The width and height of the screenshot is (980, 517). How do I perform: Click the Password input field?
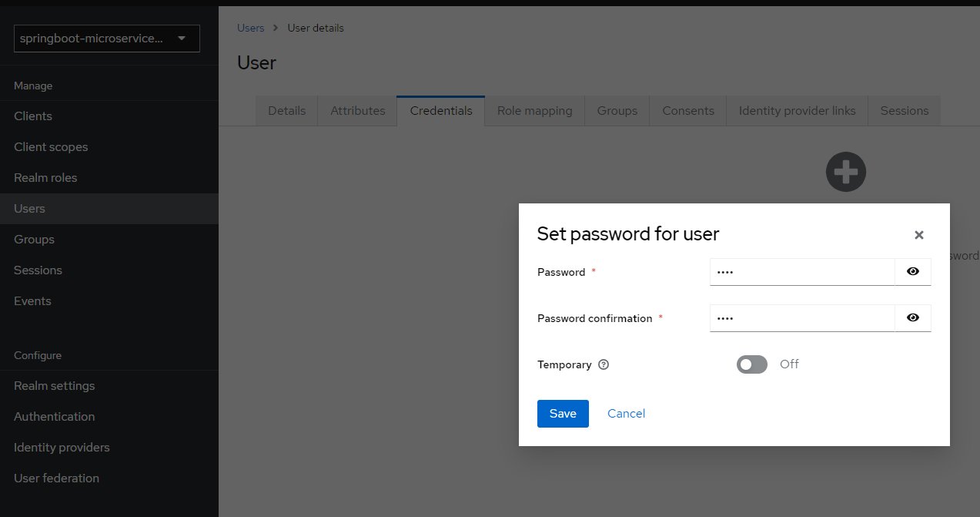pos(802,272)
